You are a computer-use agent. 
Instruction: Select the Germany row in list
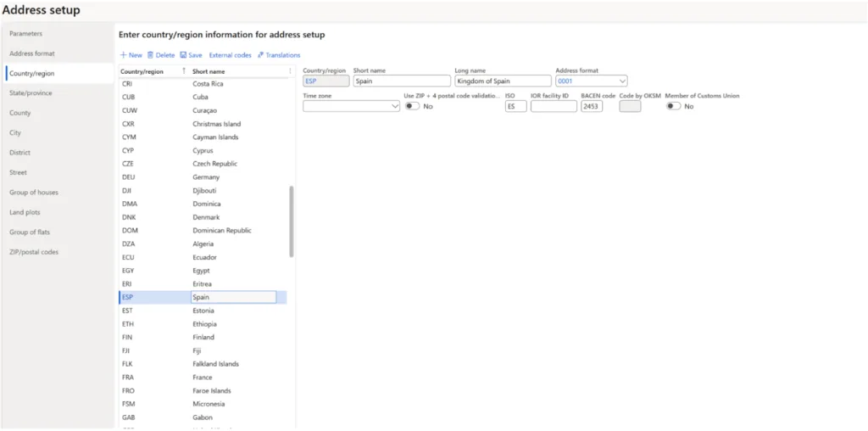206,177
